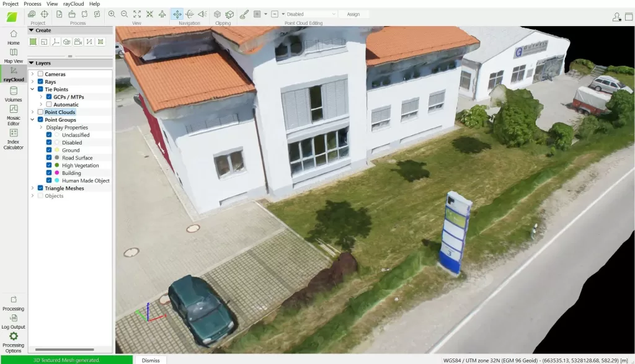Open the Disabled point group dropdown
The width and height of the screenshot is (635, 364).
coord(310,14)
